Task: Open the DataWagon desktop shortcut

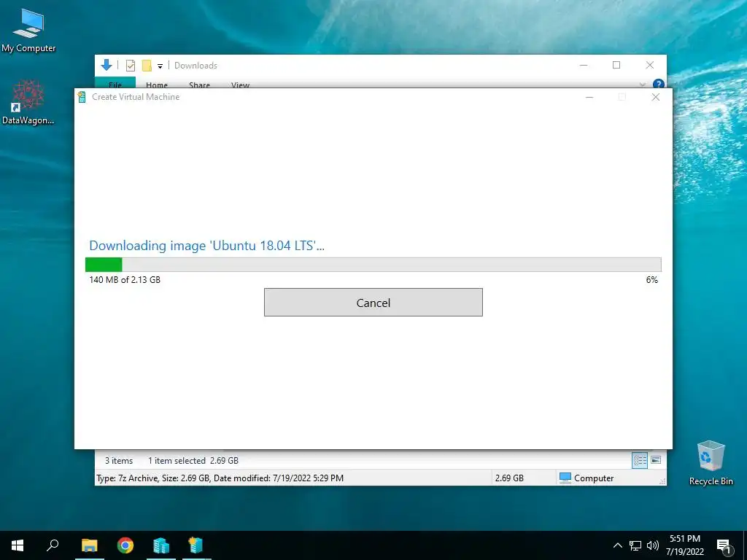Action: (x=28, y=102)
